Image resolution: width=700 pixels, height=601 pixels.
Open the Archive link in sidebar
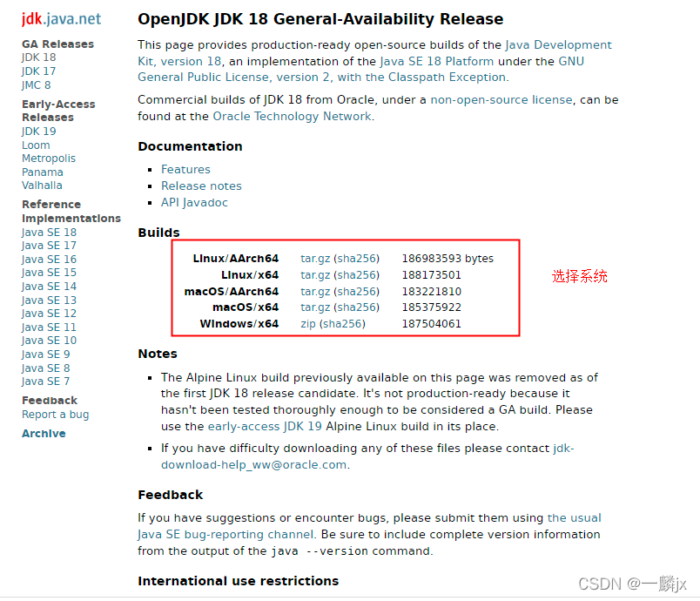point(44,433)
